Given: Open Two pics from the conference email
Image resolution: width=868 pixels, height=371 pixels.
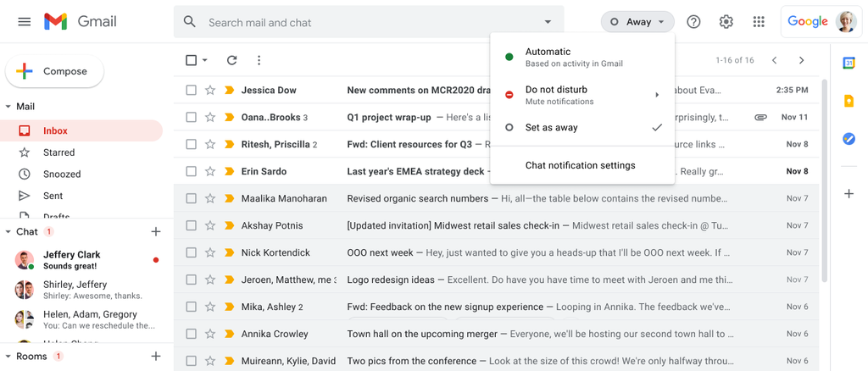Looking at the screenshot, I should (x=497, y=361).
